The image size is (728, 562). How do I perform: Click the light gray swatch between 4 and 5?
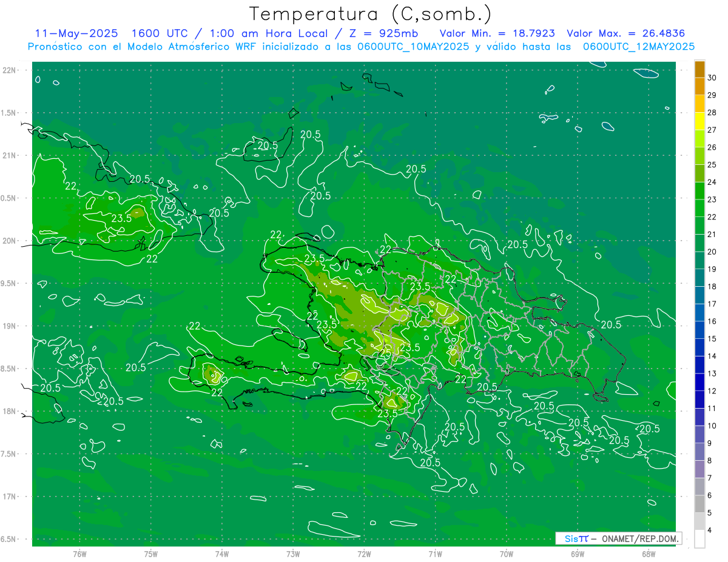(699, 521)
